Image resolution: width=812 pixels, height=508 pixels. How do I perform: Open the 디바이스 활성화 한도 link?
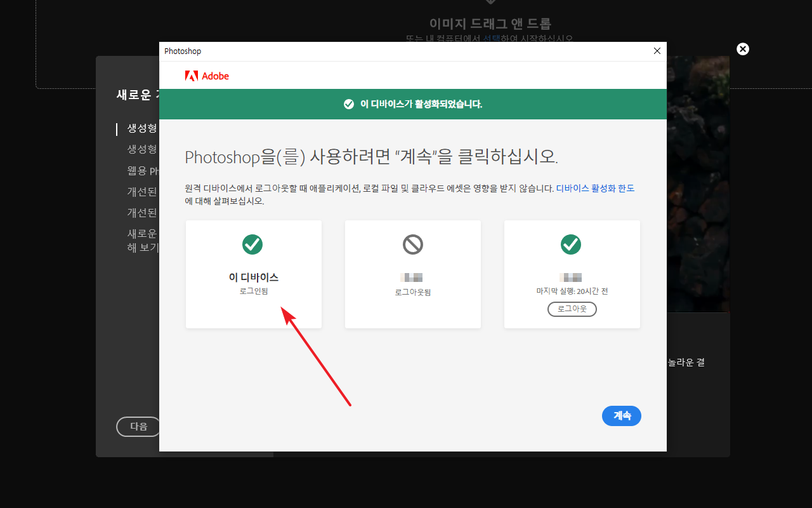click(x=596, y=189)
